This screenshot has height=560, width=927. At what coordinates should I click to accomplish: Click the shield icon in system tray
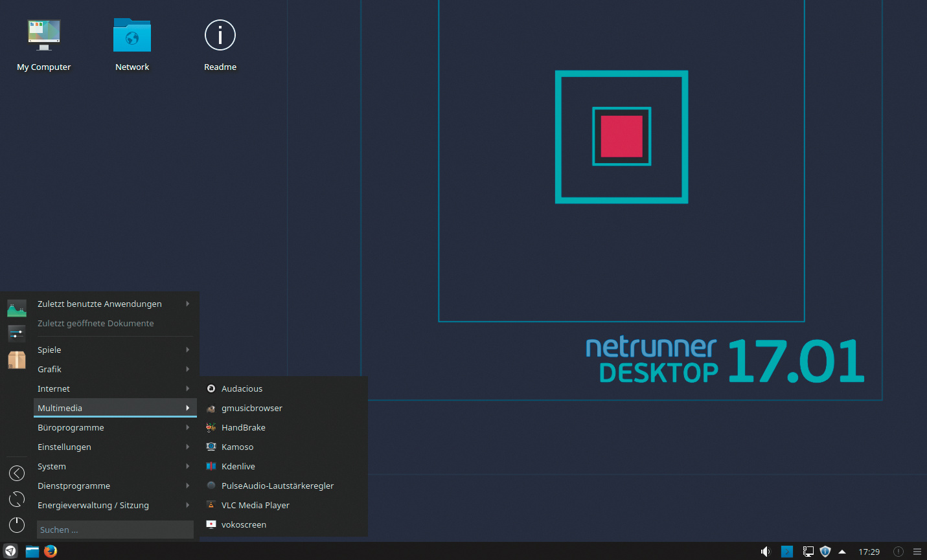coord(825,552)
